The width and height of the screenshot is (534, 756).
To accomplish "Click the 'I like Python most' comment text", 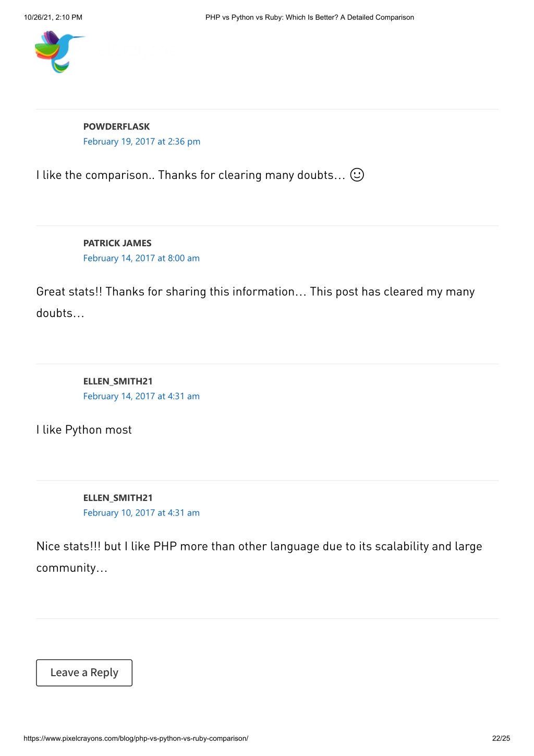I will coord(84,430).
